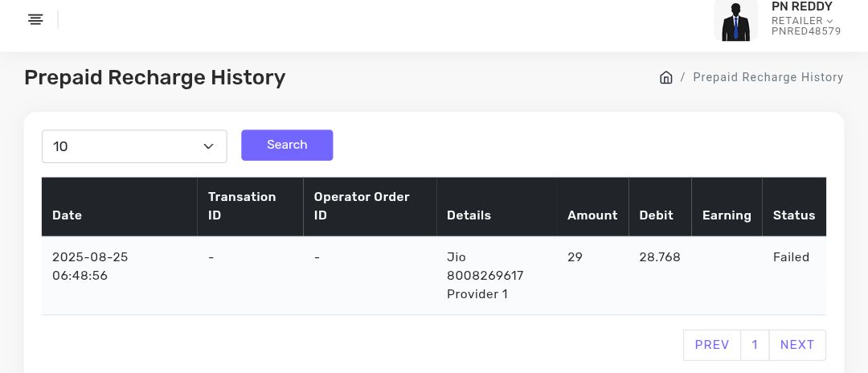Open the rows-per-page dropdown showing 10
Viewport: 868px width, 373px height.
coord(134,146)
